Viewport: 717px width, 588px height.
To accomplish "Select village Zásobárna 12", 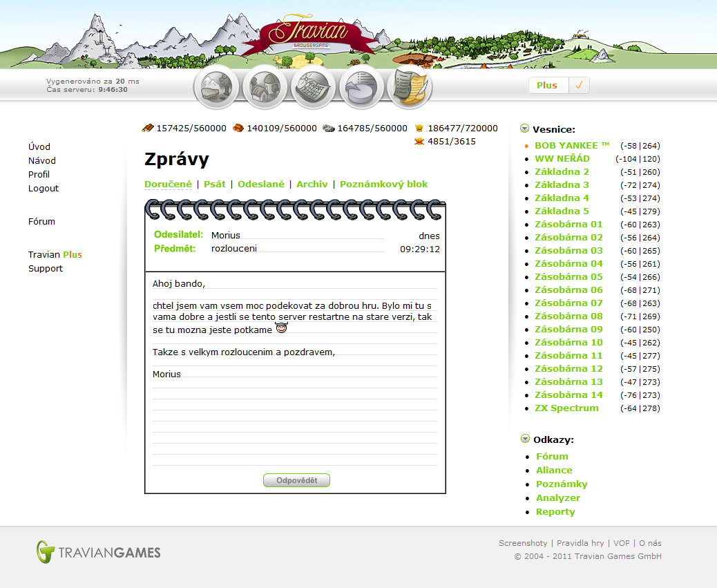I will [x=569, y=368].
